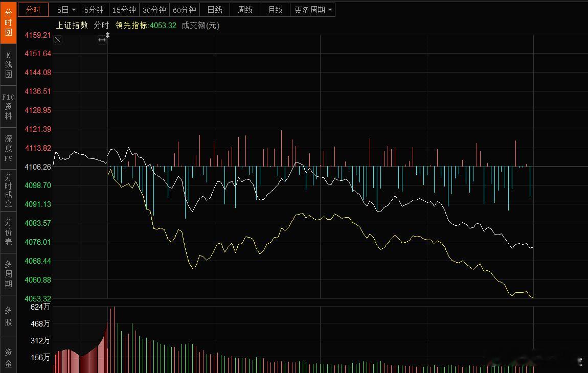Switch to the 30分钟 period
Image resolution: width=588 pixels, height=373 pixels.
(154, 10)
